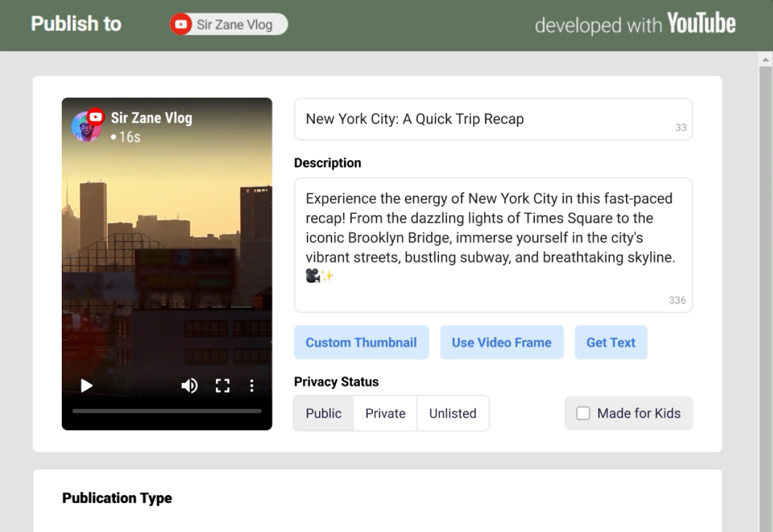Viewport: 773px width, 532px height.
Task: Check the Made for Kids checkbox
Action: pos(583,413)
